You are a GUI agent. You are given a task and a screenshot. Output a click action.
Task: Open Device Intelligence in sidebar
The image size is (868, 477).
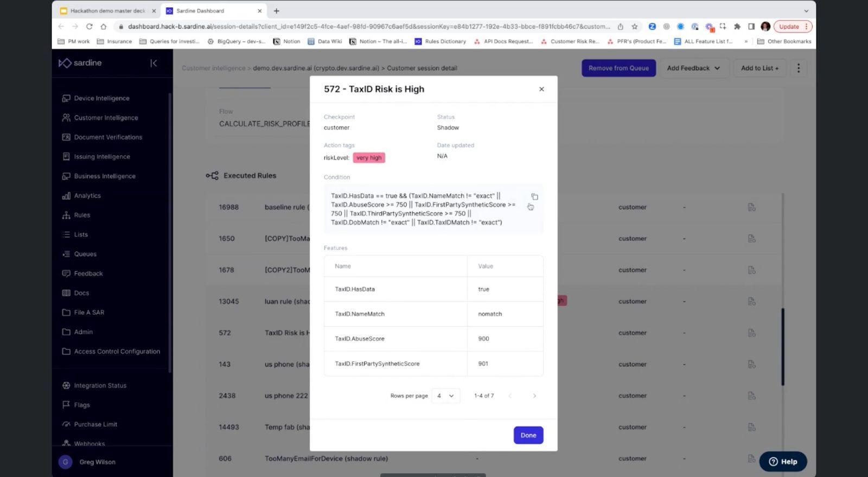[101, 98]
